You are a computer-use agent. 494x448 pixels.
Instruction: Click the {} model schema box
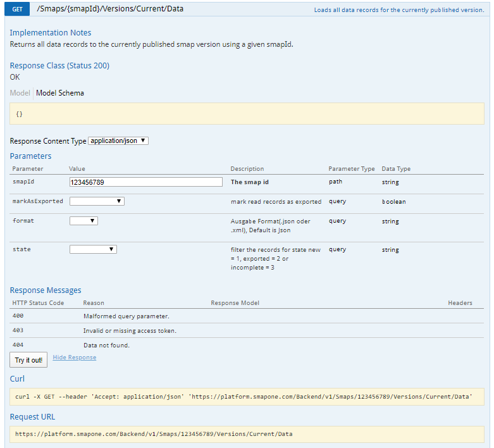(247, 113)
